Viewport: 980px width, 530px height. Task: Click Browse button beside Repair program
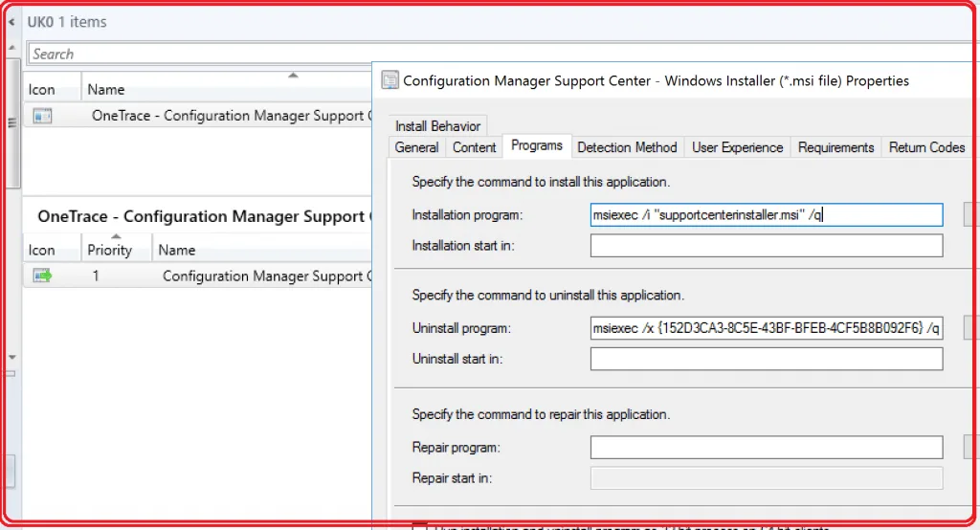point(972,448)
